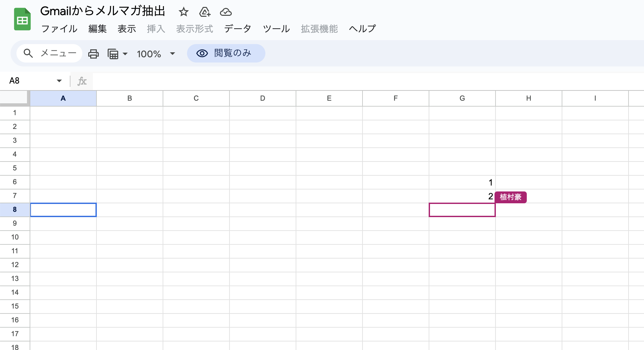
Task: Select column G header
Action: [462, 98]
